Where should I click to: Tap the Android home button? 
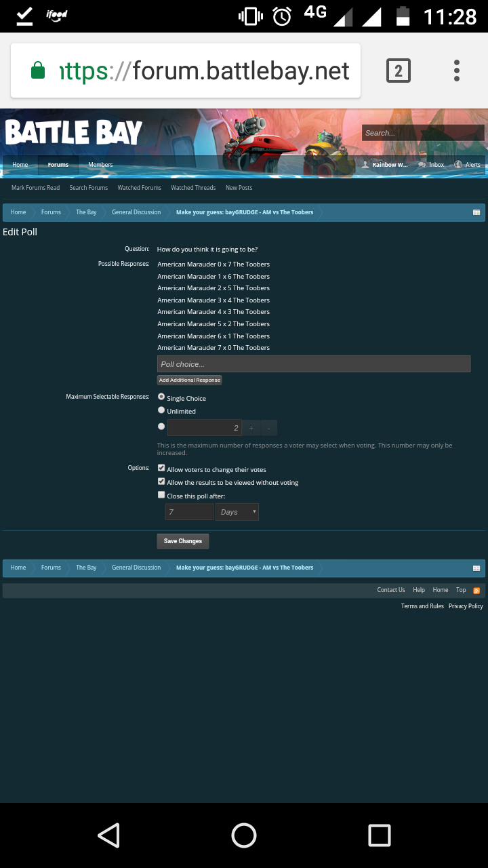pyautogui.click(x=244, y=835)
